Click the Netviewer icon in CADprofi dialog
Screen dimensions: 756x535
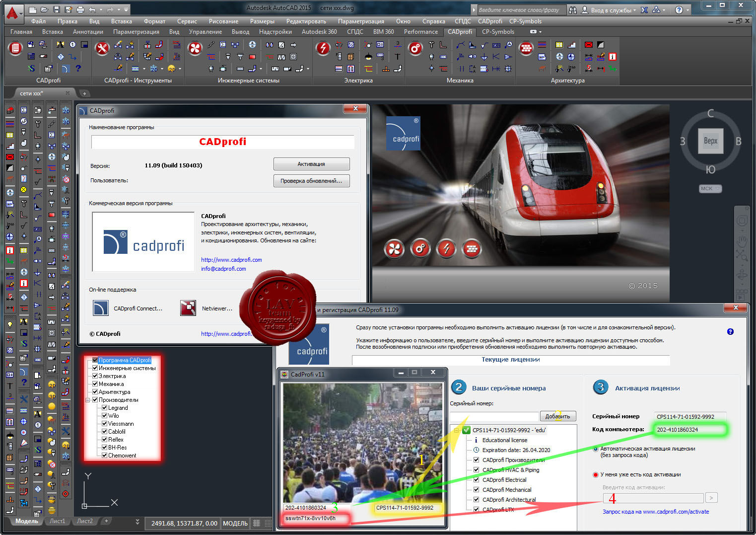188,308
